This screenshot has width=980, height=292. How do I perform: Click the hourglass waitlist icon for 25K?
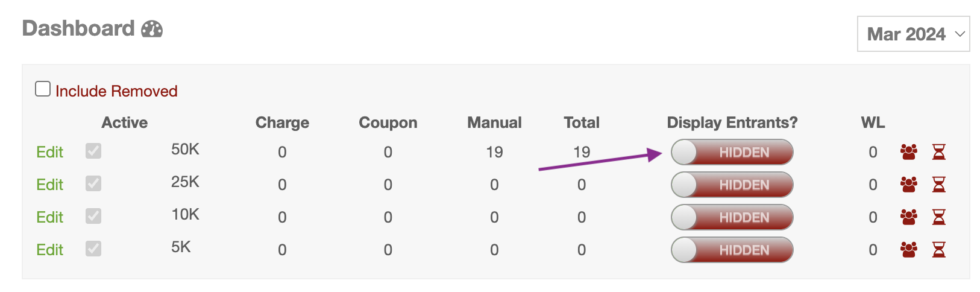click(938, 185)
